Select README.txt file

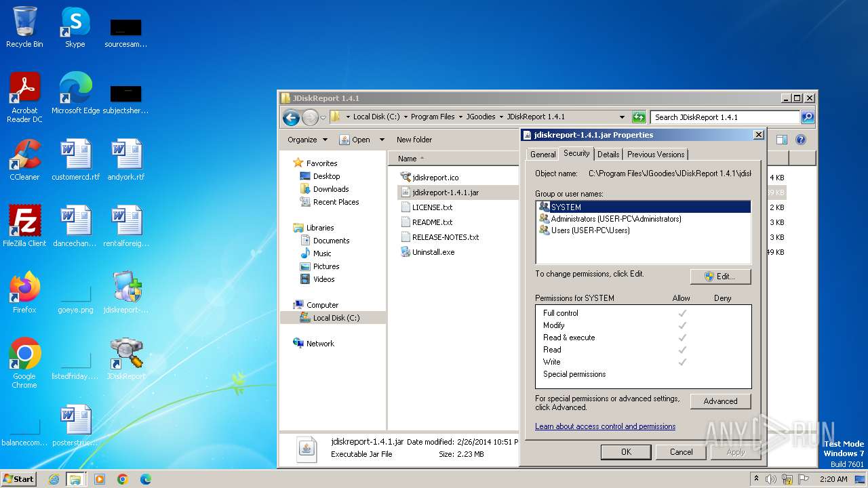tap(426, 222)
